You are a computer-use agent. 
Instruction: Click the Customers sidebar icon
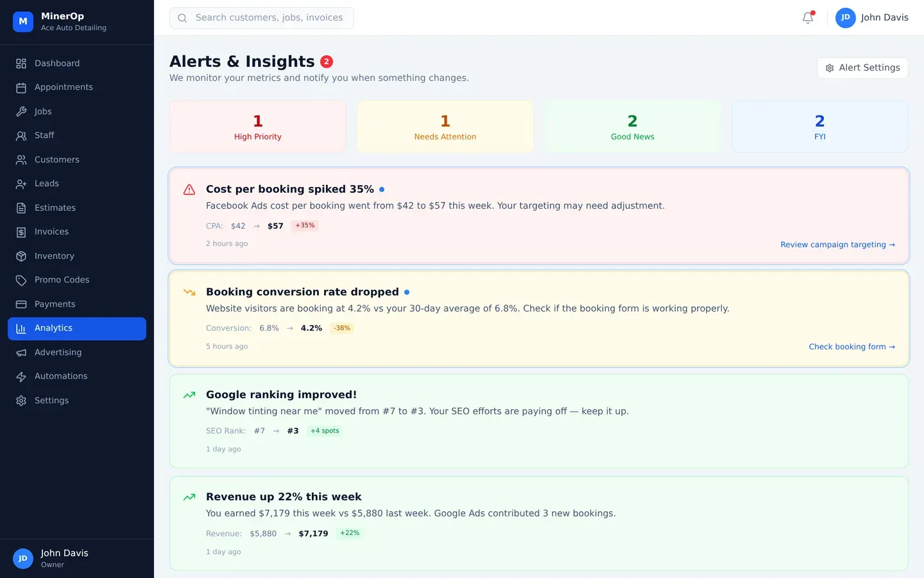click(x=21, y=159)
